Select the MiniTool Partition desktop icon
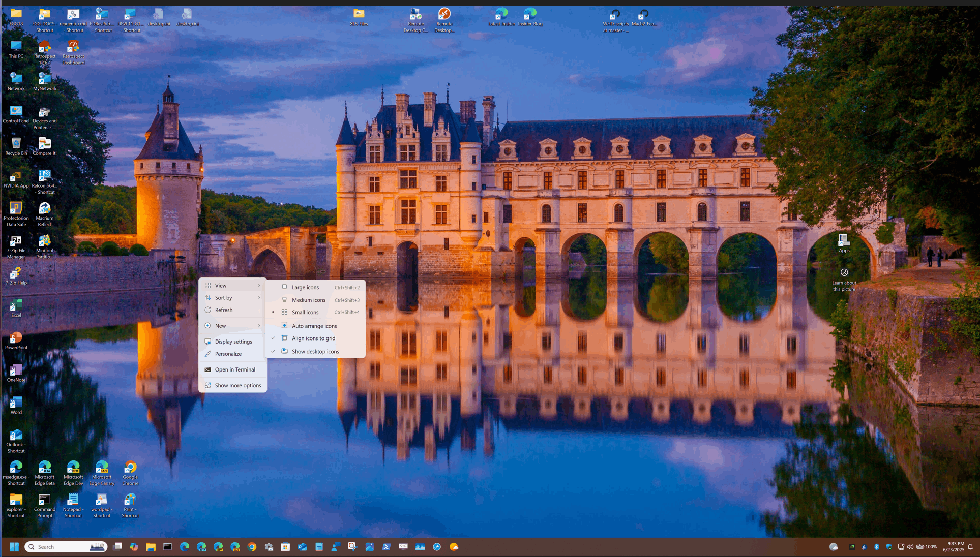 [45, 247]
